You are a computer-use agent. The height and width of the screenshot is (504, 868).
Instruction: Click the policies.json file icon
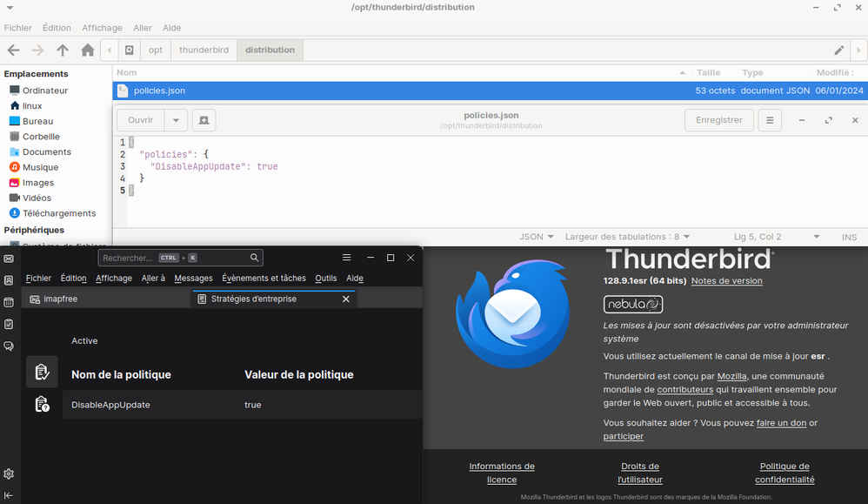click(x=123, y=91)
